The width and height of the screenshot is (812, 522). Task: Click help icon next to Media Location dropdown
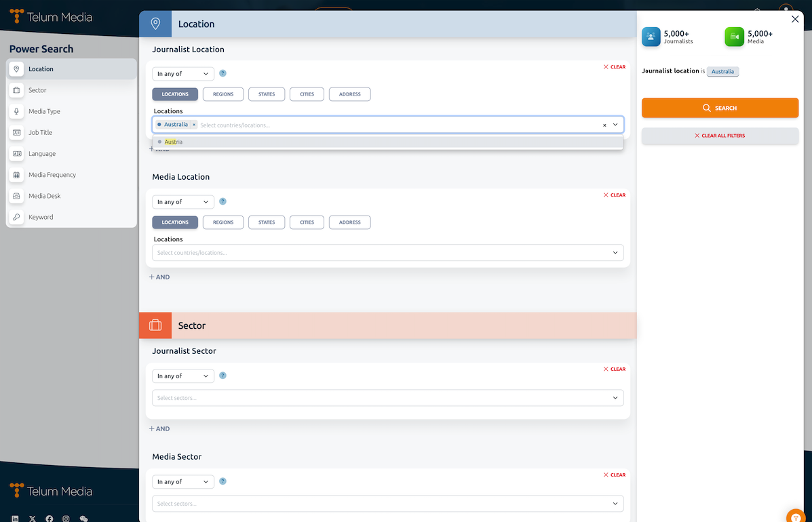pos(223,202)
